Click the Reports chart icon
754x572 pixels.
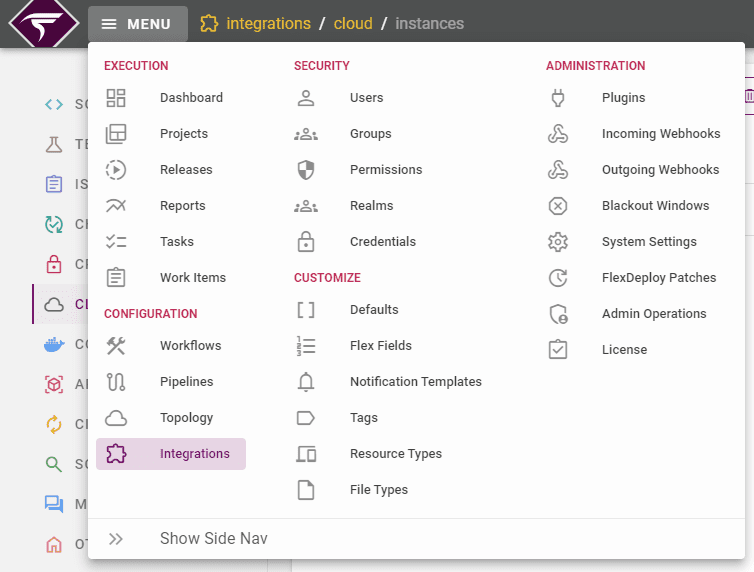116,206
